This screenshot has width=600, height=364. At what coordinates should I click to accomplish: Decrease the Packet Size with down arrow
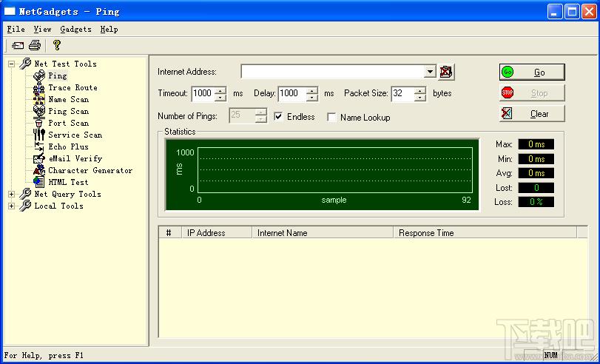coord(420,97)
